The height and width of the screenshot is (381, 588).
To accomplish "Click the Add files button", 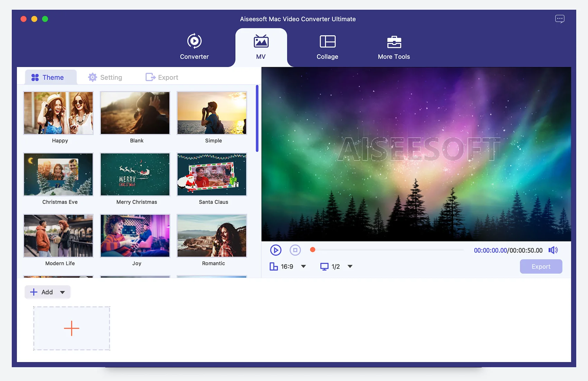I will [42, 292].
